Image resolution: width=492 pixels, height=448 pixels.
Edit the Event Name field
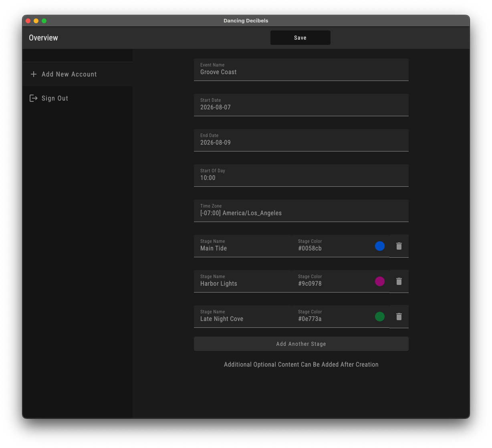tap(301, 70)
